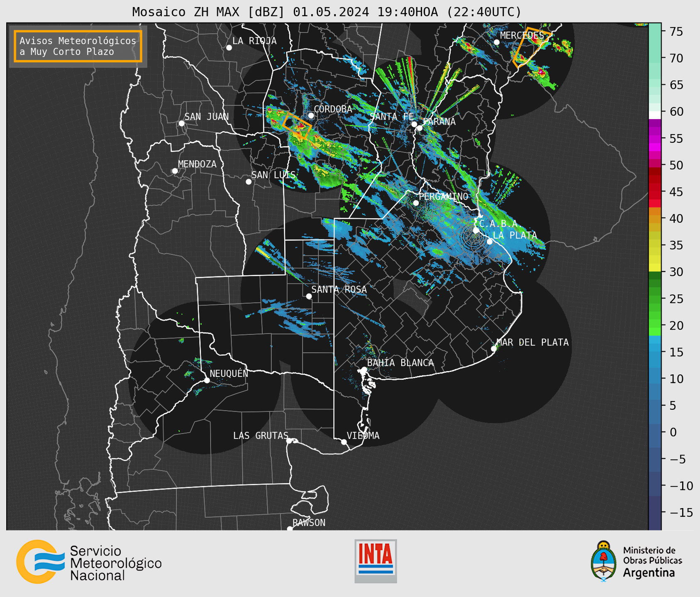Click the white city dot for Pergamino

tap(416, 203)
